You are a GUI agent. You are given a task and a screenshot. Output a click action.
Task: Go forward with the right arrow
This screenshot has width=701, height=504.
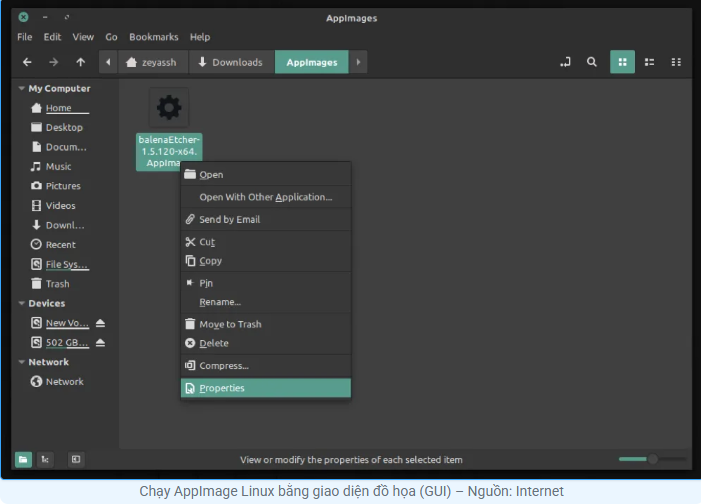coord(54,62)
